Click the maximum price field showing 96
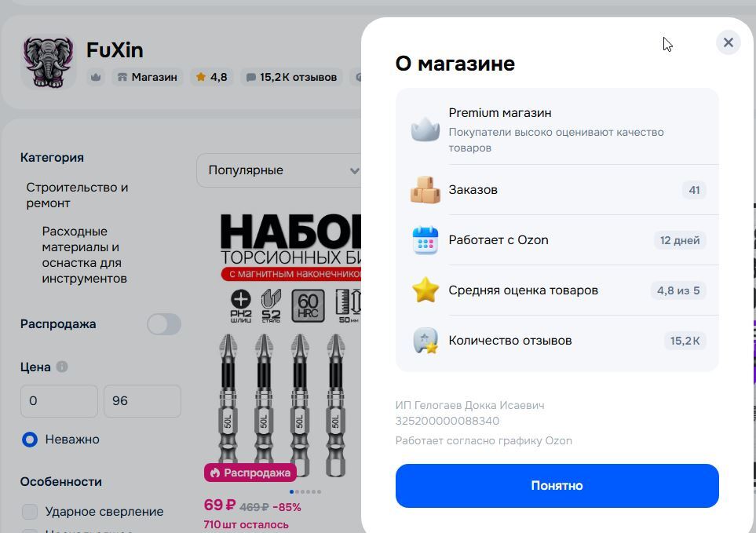 tap(142, 401)
